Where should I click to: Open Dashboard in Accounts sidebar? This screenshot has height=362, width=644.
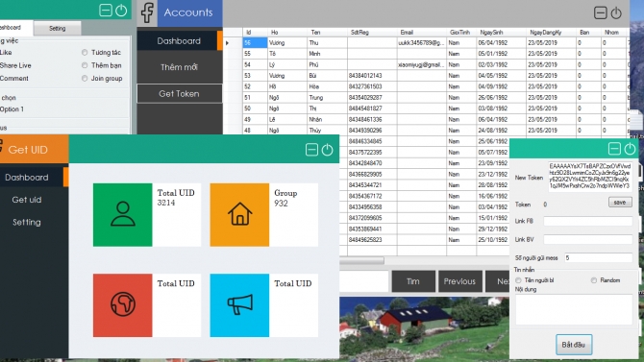pyautogui.click(x=179, y=40)
